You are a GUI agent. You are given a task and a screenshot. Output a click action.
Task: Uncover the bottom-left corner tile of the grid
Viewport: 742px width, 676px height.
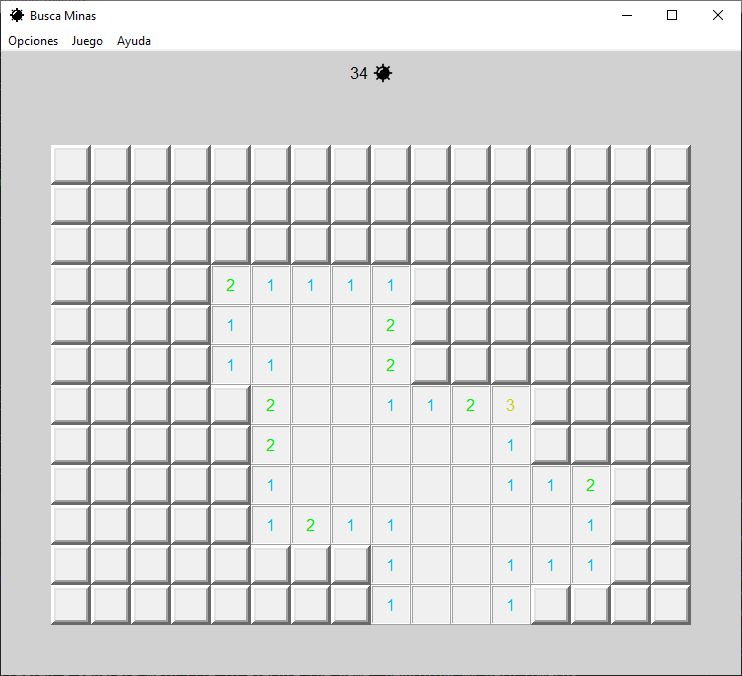pos(71,605)
